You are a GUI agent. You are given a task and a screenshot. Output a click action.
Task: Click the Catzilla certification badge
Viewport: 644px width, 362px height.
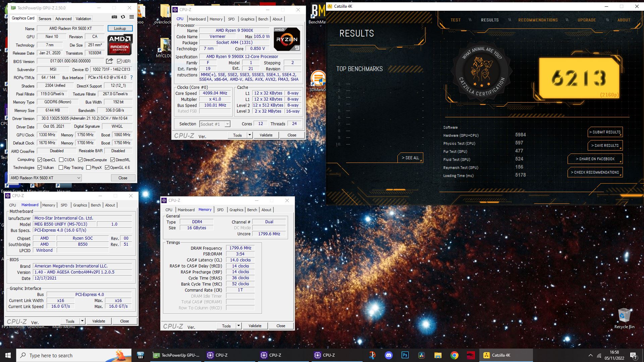coord(481,71)
